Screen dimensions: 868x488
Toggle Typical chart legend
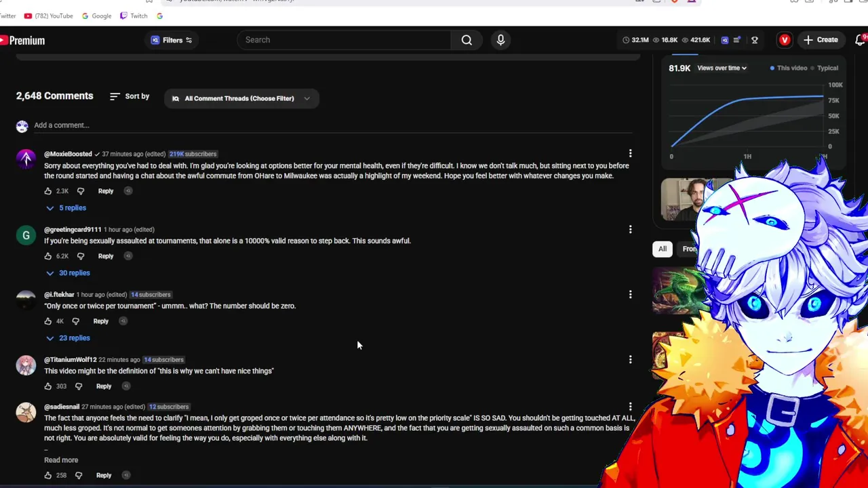(824, 68)
